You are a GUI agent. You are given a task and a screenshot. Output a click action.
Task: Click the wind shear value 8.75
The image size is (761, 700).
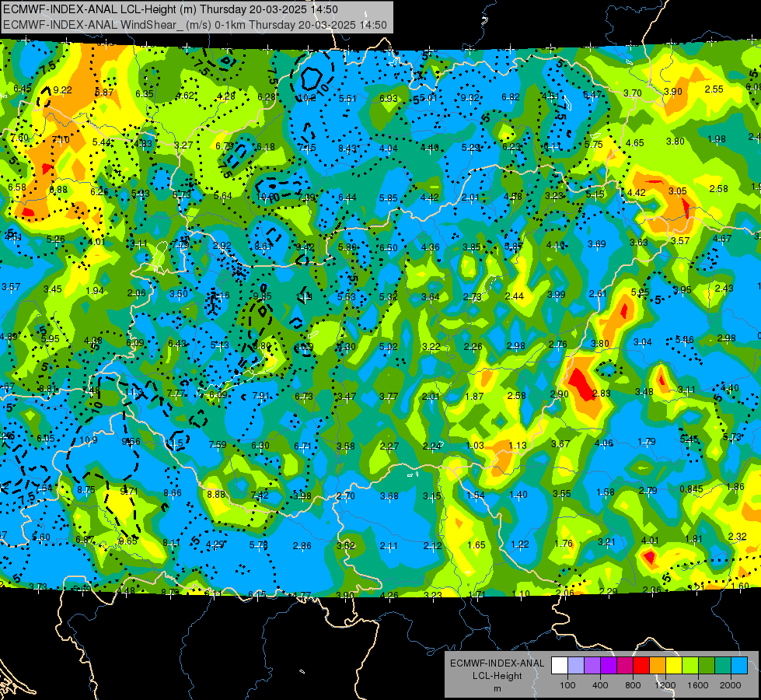click(86, 491)
